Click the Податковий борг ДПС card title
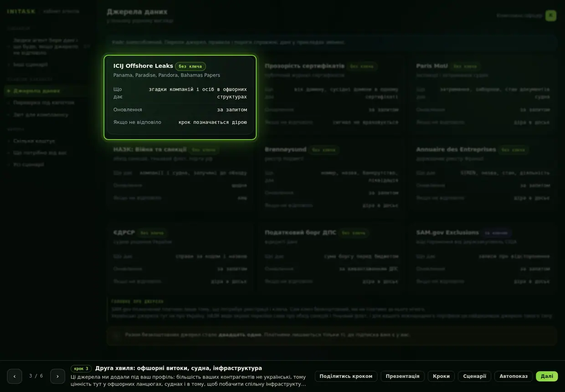This screenshot has width=565, height=392. [x=301, y=233]
